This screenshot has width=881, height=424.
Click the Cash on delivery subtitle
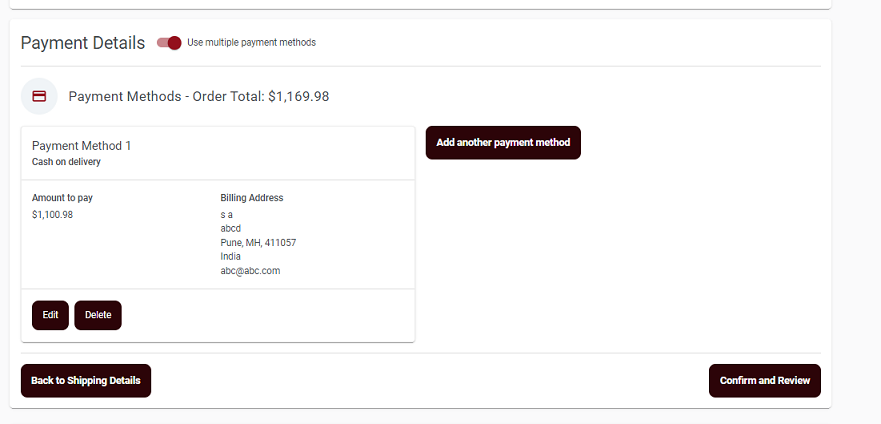point(66,162)
